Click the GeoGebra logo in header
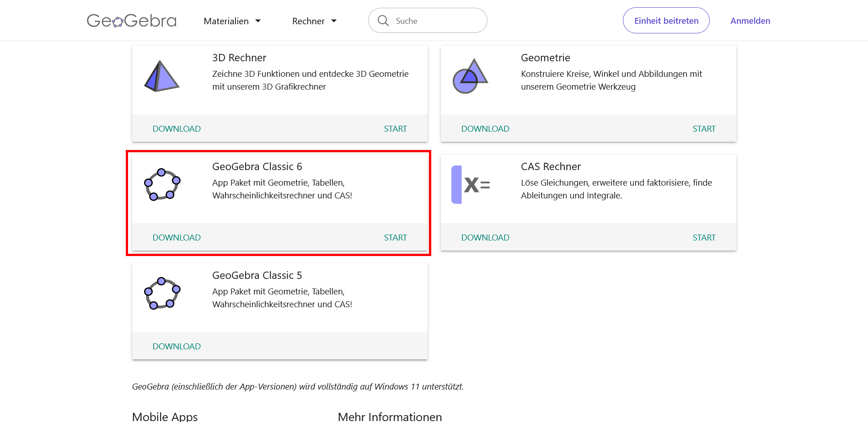Viewport: 868px width, 422px height. tap(132, 21)
